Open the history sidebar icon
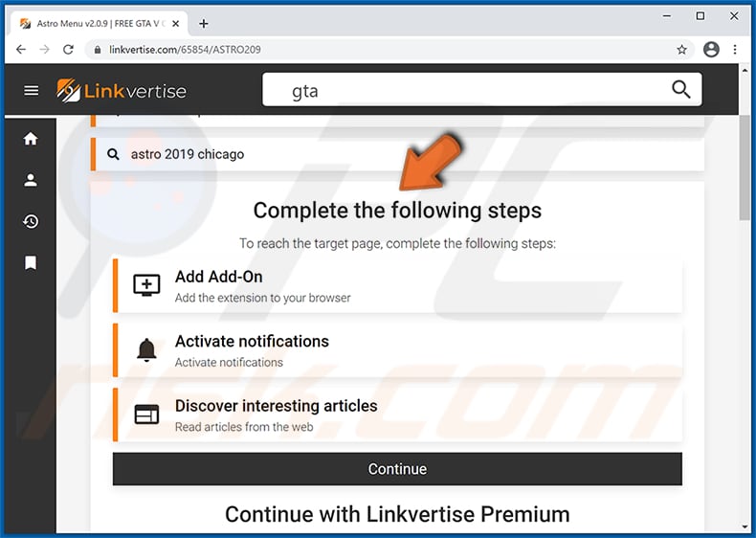756x538 pixels. pyautogui.click(x=31, y=221)
